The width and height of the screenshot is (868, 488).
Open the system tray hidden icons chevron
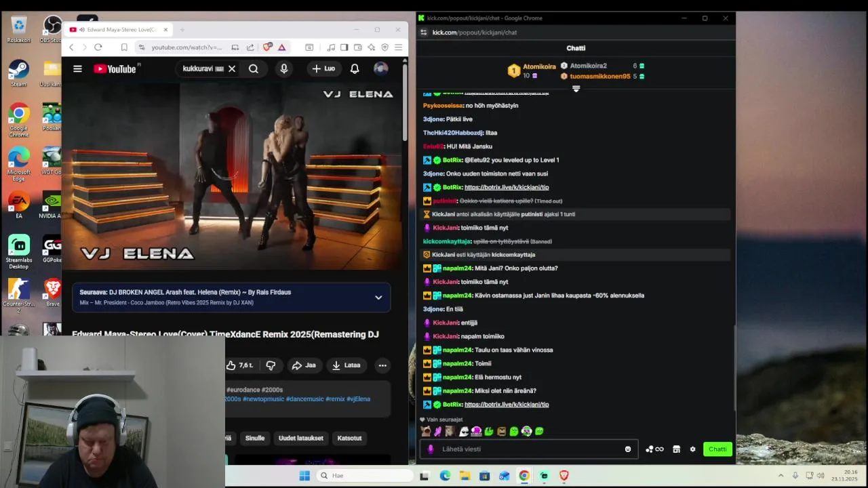click(781, 475)
